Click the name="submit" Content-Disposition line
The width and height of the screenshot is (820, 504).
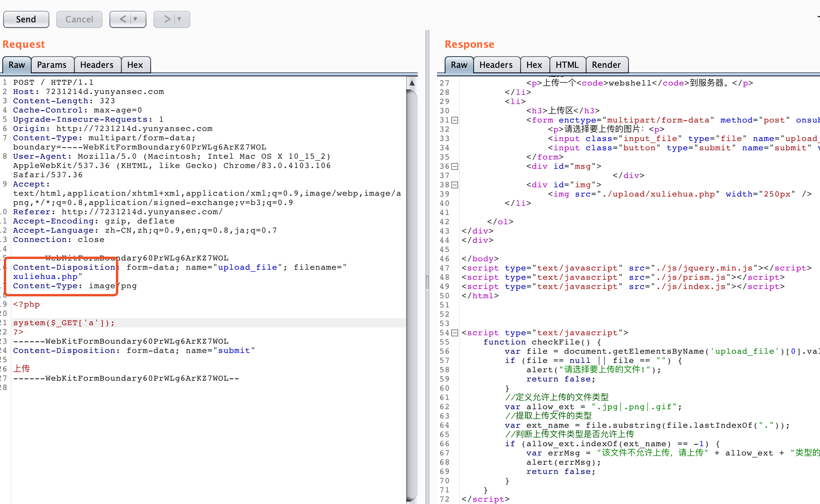[134, 351]
